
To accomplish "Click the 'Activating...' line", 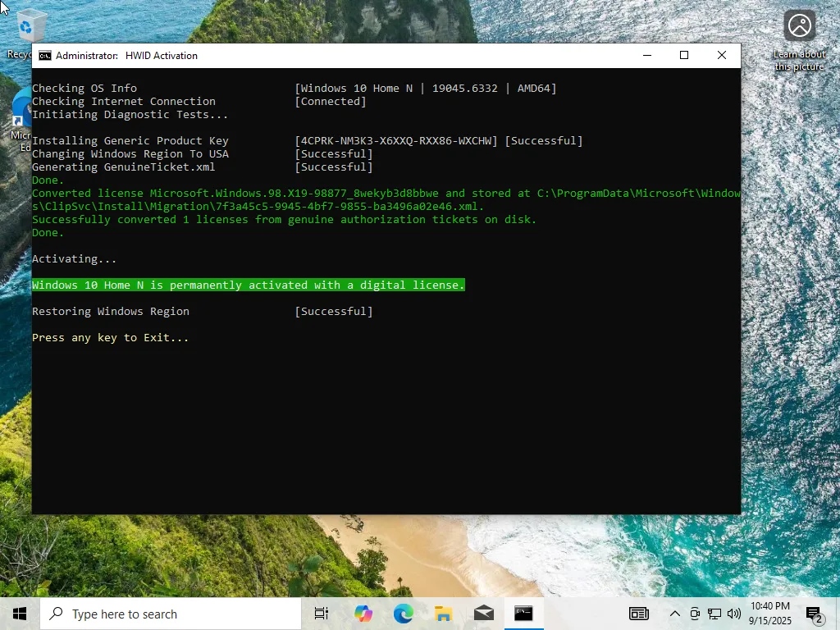I will 74,259.
